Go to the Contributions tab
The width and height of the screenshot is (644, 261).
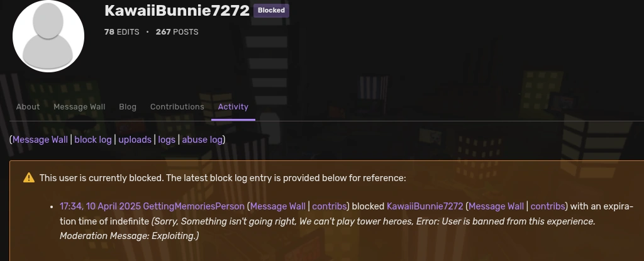tap(177, 107)
